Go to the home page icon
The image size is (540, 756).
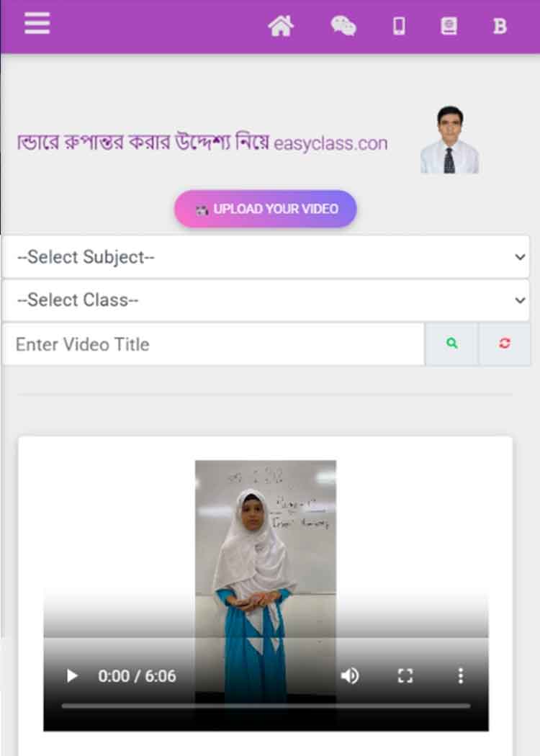[281, 25]
